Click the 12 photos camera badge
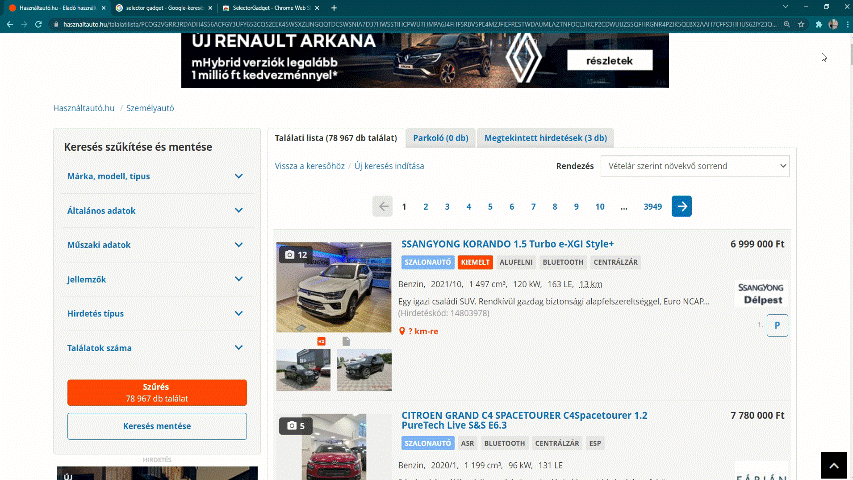This screenshot has height=480, width=853. 296,254
